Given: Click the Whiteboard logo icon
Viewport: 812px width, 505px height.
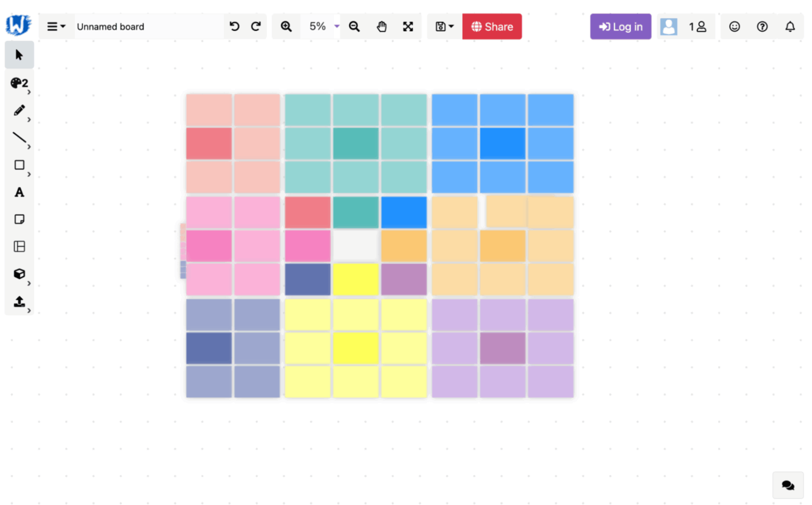Looking at the screenshot, I should click(18, 25).
